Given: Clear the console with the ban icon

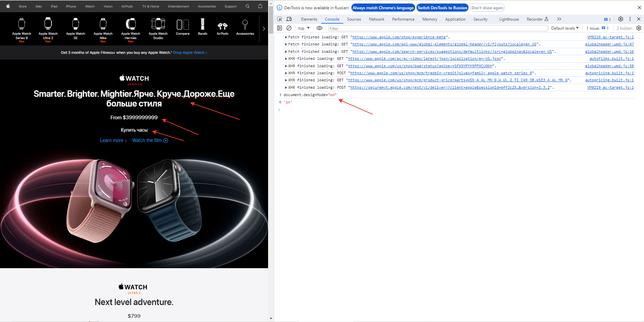Looking at the screenshot, I should coord(289,28).
